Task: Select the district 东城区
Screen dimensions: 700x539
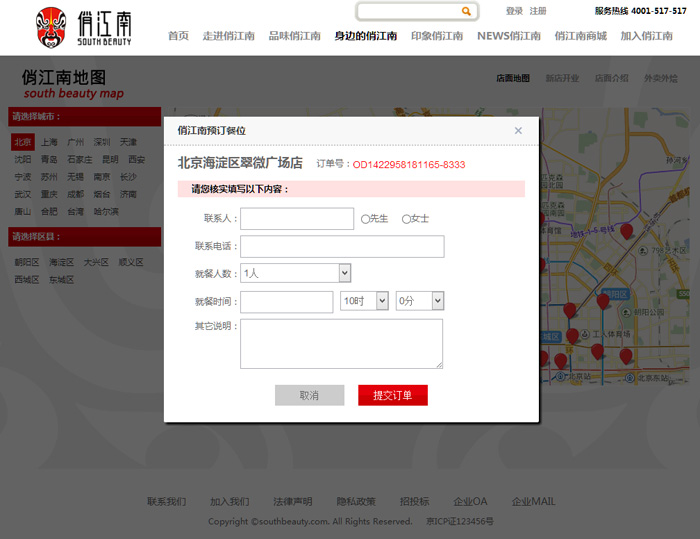Action: coord(62,280)
